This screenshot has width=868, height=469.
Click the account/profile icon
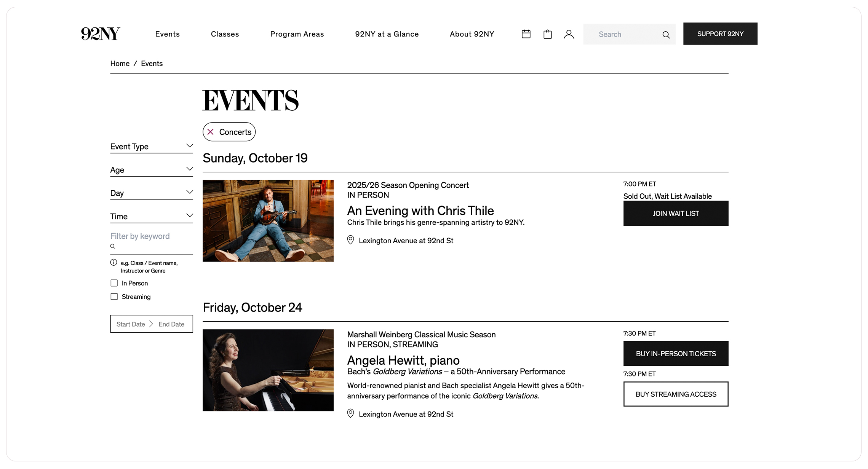(569, 34)
